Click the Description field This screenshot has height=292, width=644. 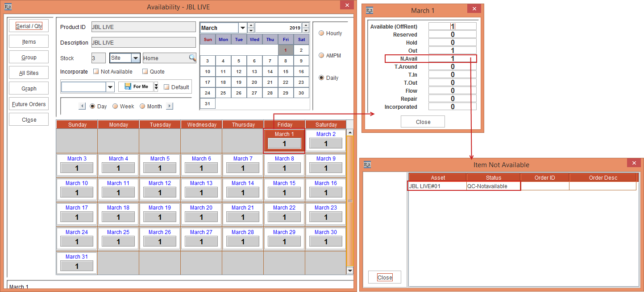coord(143,42)
